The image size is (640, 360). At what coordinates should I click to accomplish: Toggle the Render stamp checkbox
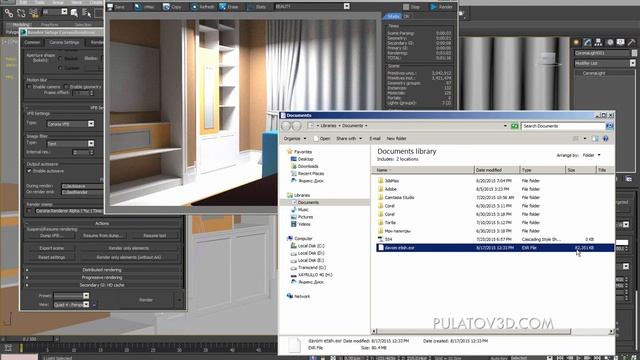29,211
